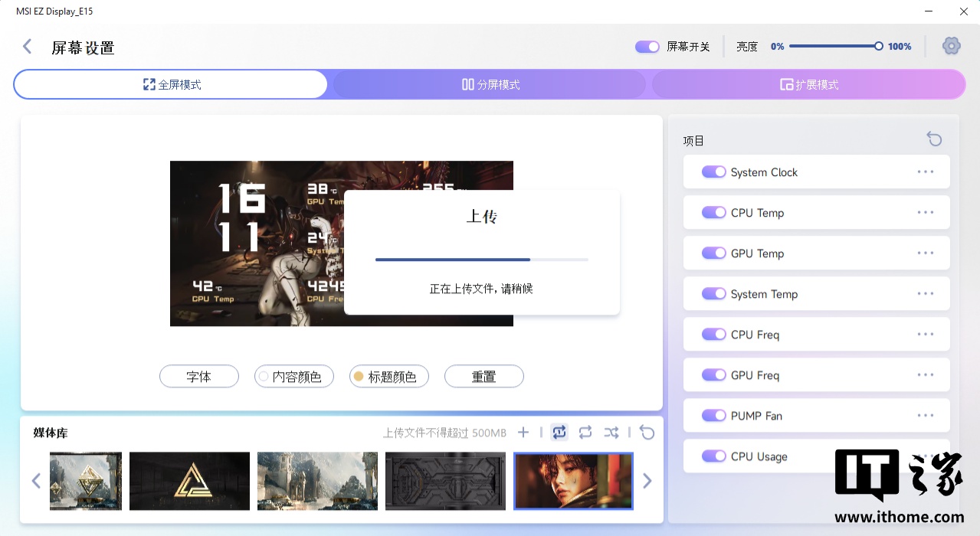This screenshot has width=980, height=536.
Task: Toggle the screen power switch (屏幕开关)
Action: click(647, 47)
